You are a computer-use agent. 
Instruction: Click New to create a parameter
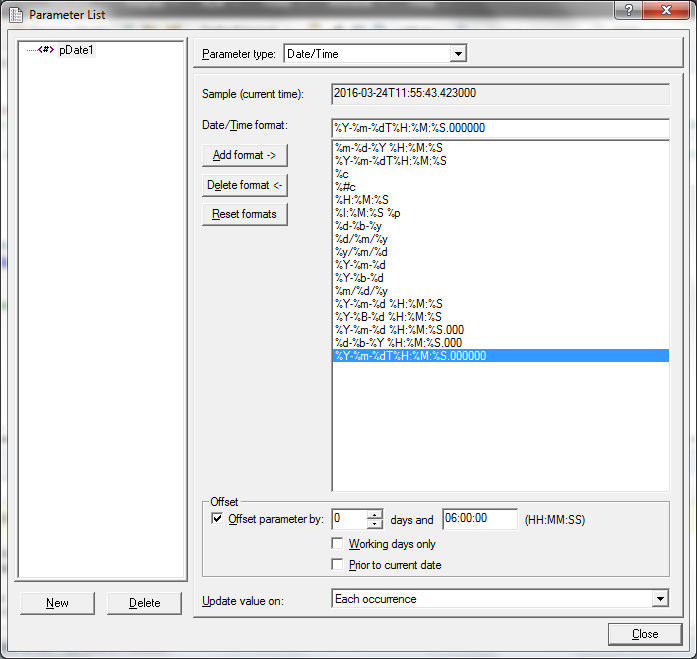point(57,603)
